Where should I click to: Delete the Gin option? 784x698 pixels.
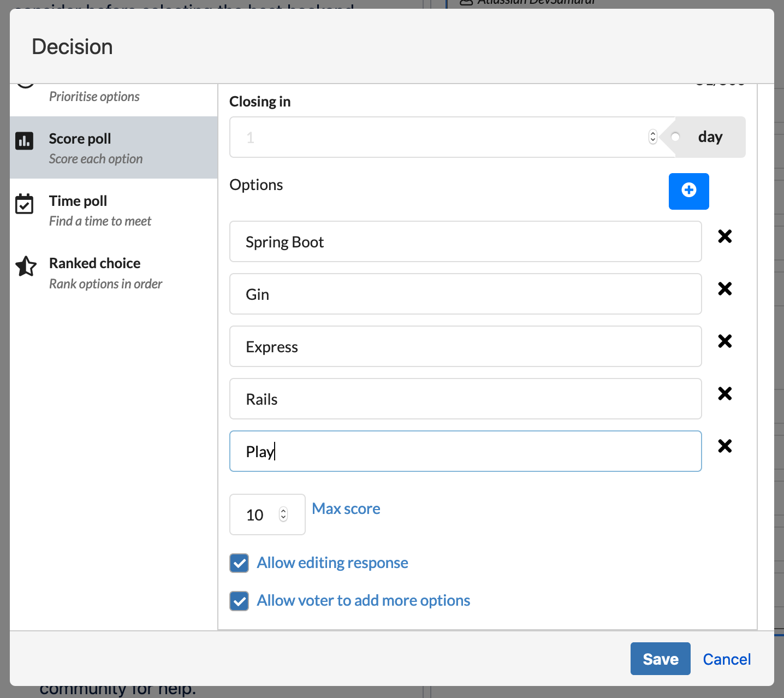724,289
